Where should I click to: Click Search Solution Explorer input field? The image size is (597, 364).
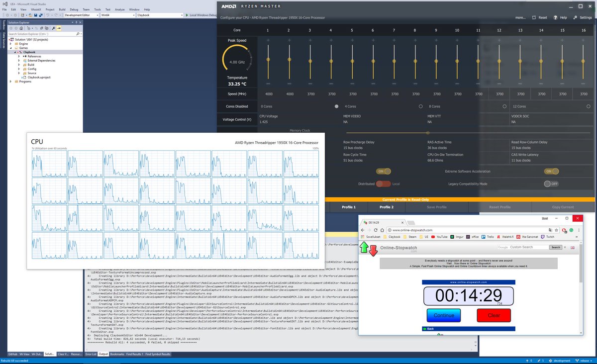click(41, 34)
